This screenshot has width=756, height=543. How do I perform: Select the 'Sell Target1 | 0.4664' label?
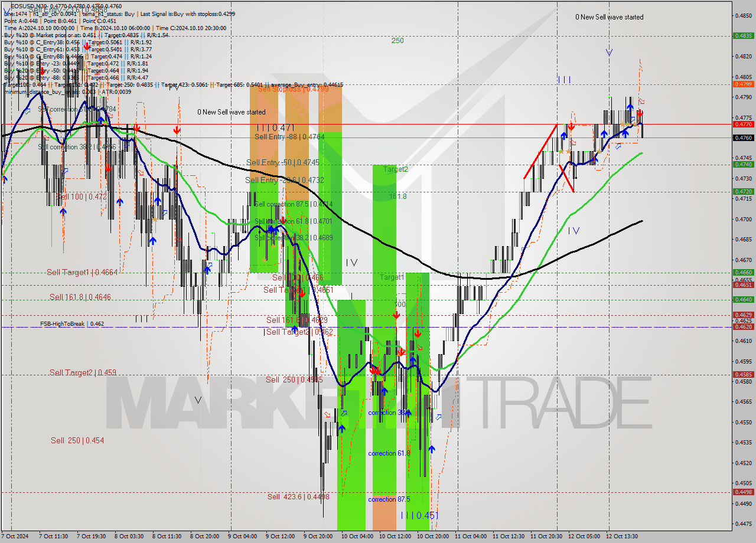pos(82,272)
